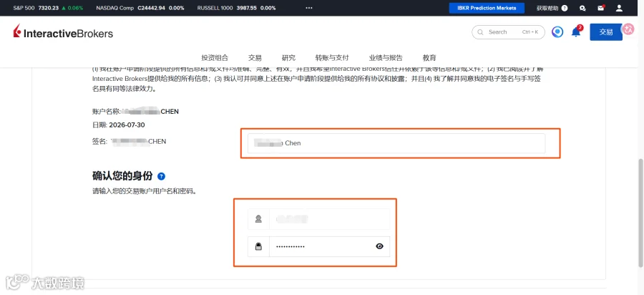Click the 请输入您的交易账户用户名和密码 instruction text

(x=144, y=191)
